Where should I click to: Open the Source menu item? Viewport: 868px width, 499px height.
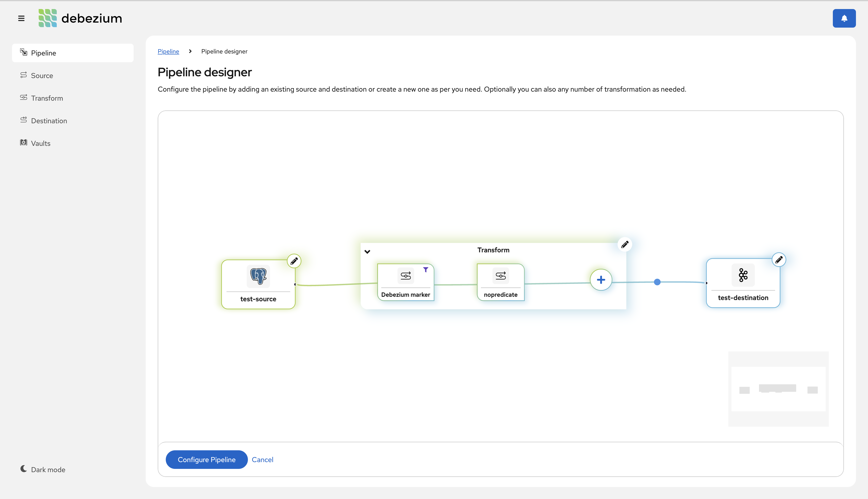coord(42,75)
